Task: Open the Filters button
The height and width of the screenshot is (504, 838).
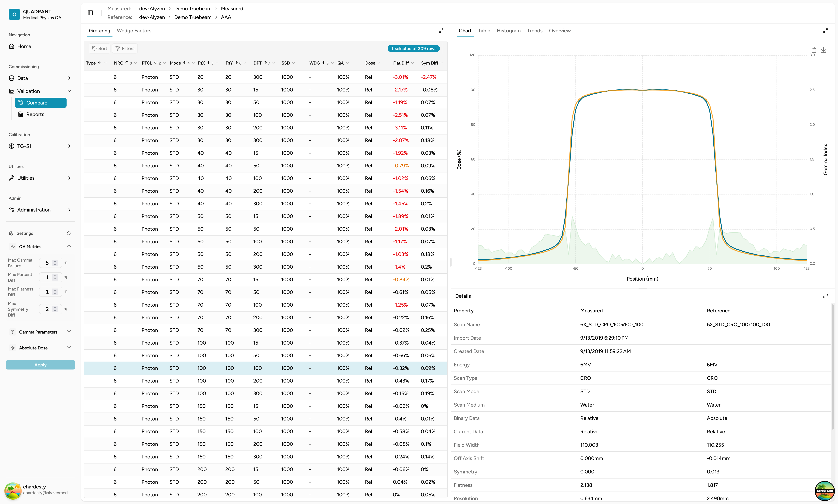Action: click(x=125, y=49)
